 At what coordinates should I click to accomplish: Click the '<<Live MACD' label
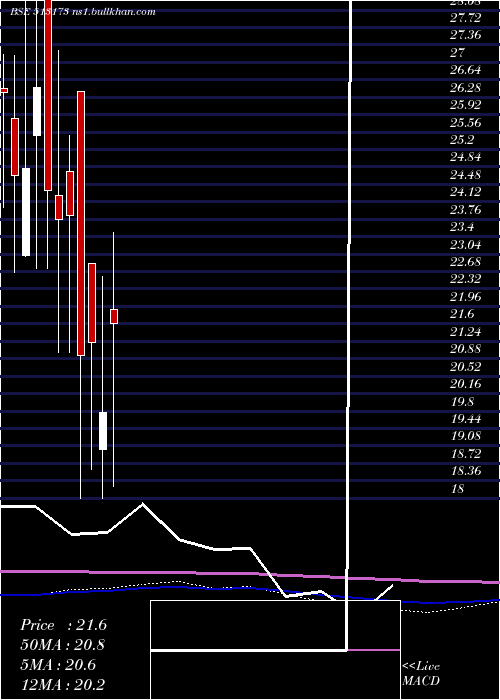tap(421, 674)
